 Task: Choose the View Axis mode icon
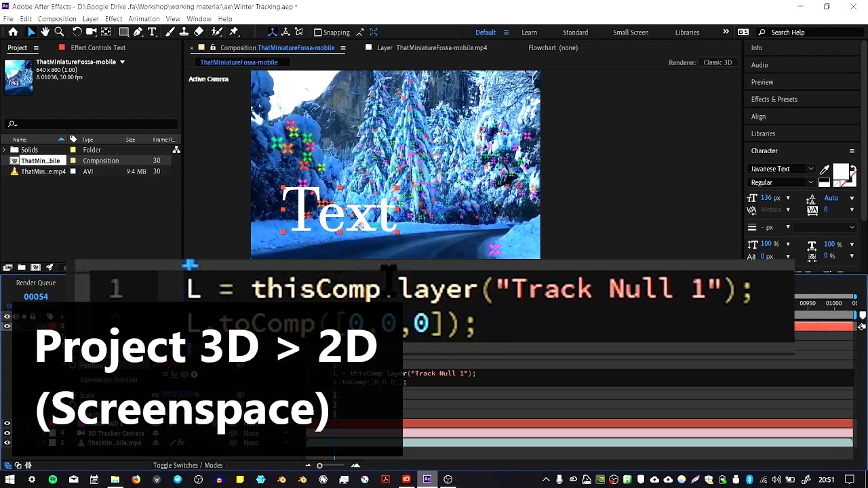coord(299,32)
